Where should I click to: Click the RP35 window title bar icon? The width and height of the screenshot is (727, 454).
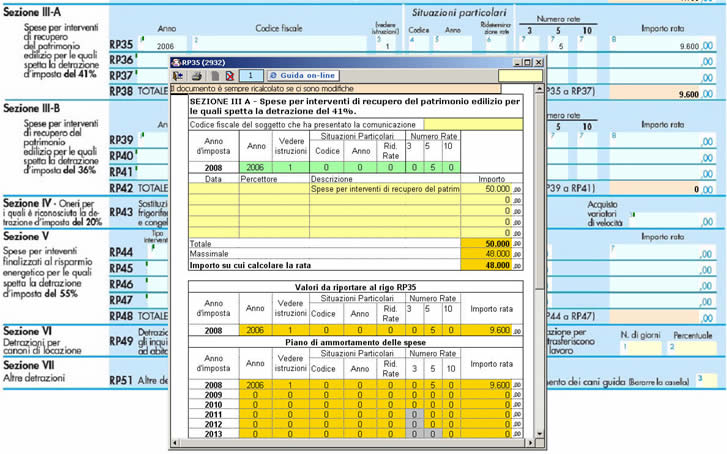point(176,61)
